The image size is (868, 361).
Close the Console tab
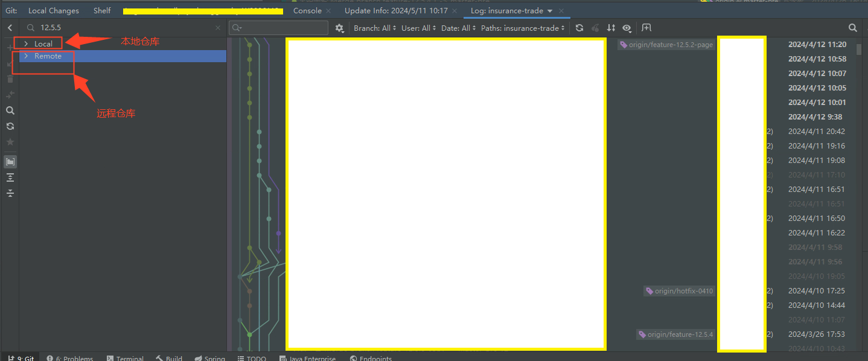point(328,11)
